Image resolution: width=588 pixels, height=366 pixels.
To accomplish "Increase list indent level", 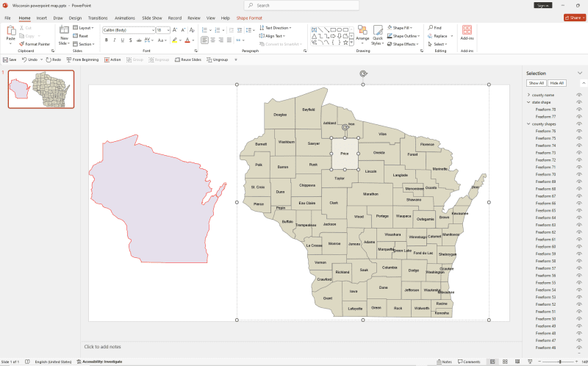I will (x=240, y=30).
